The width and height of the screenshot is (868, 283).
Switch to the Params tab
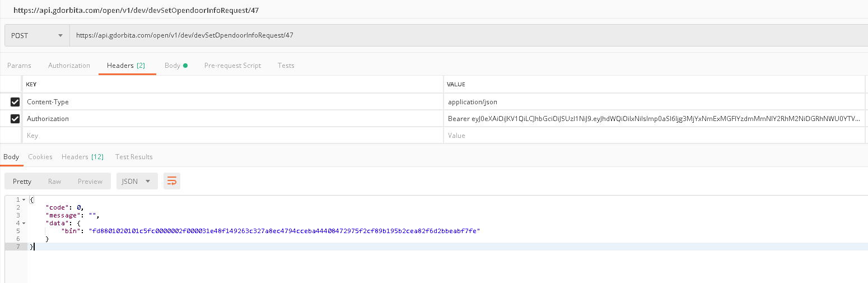pyautogui.click(x=19, y=66)
